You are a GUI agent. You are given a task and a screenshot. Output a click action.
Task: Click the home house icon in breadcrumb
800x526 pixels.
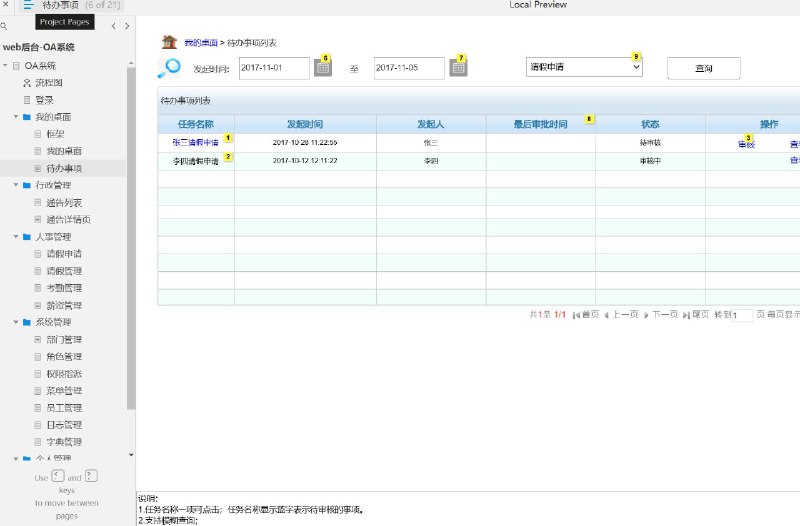[x=169, y=42]
